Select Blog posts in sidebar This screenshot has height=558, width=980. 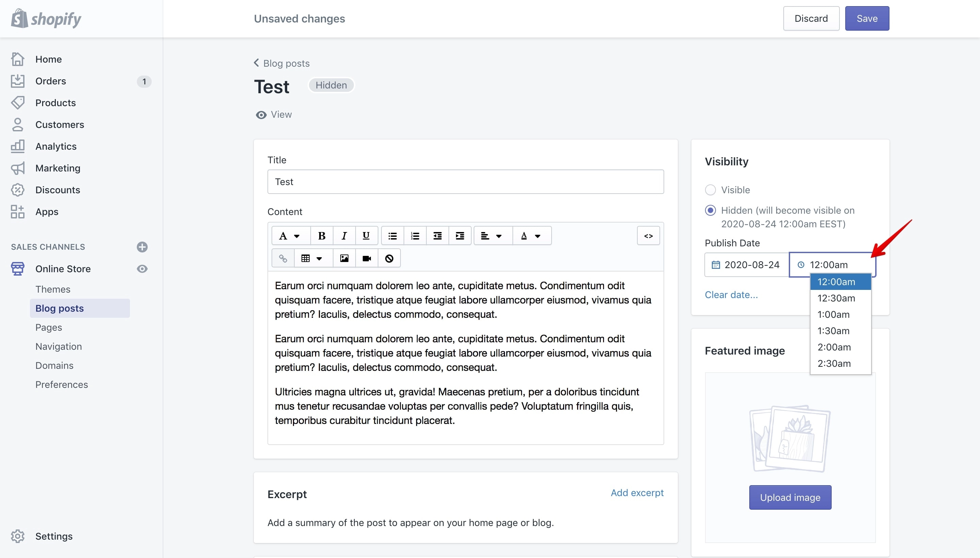click(80, 308)
